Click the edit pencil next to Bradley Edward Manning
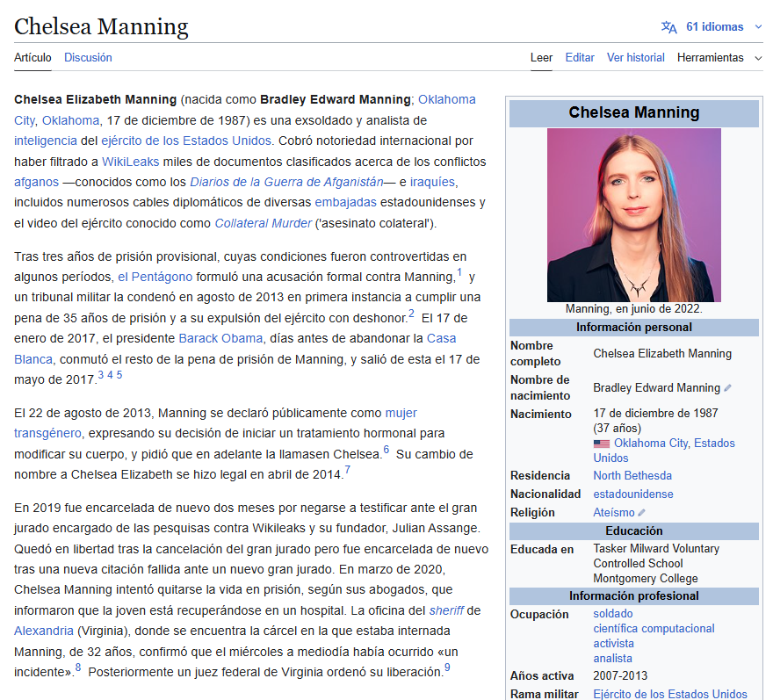This screenshot has width=773, height=700. pos(727,388)
